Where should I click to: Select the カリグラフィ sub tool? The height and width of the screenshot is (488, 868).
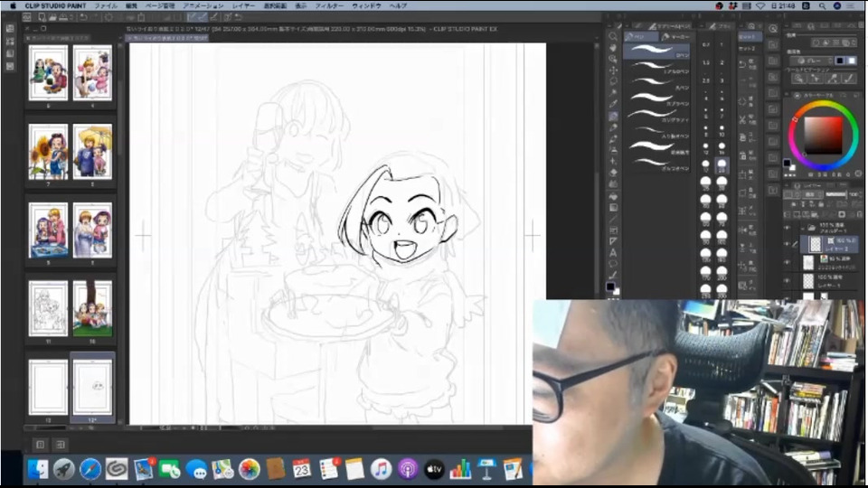pyautogui.click(x=657, y=114)
